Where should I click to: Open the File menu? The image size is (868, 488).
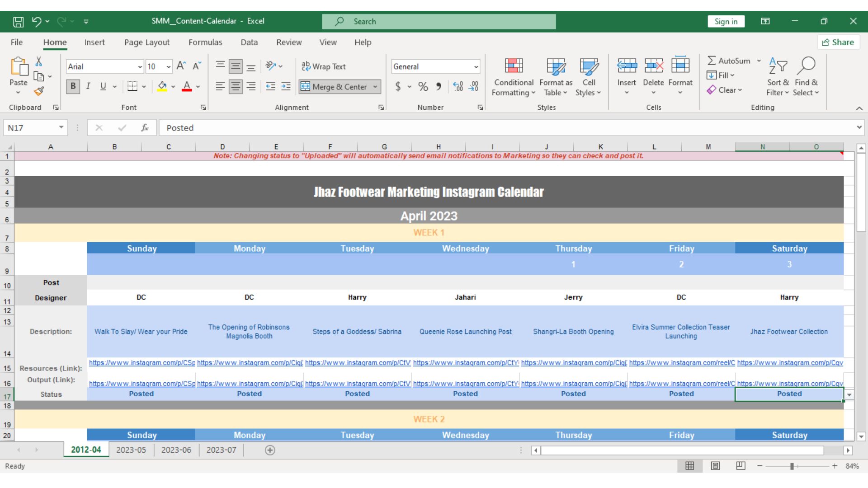[17, 42]
